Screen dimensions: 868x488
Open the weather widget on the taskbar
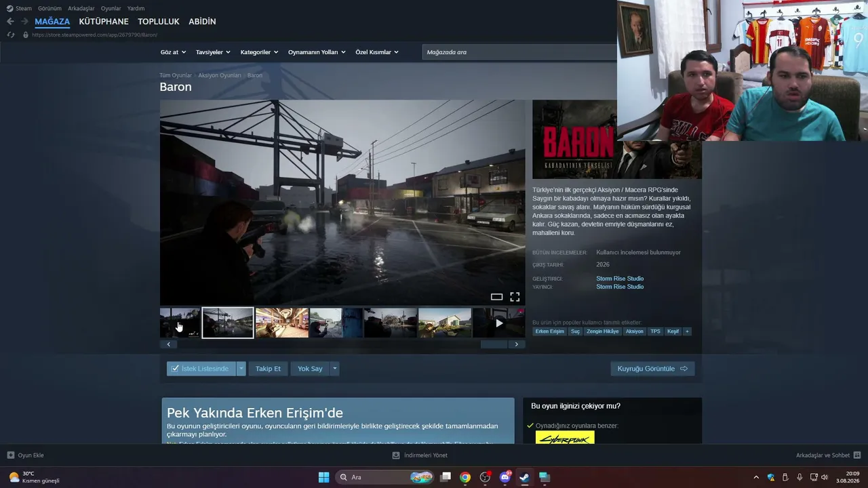click(x=34, y=477)
